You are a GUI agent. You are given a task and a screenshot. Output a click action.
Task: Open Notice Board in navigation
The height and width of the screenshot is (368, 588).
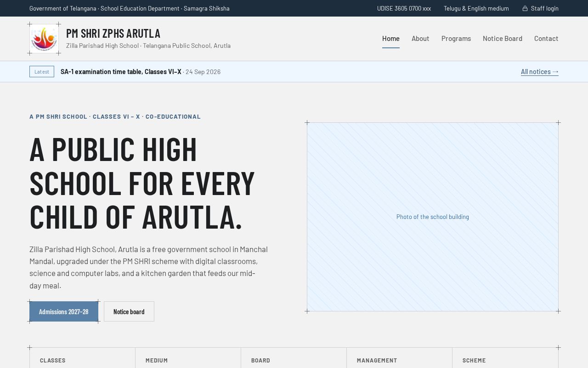coord(503,39)
